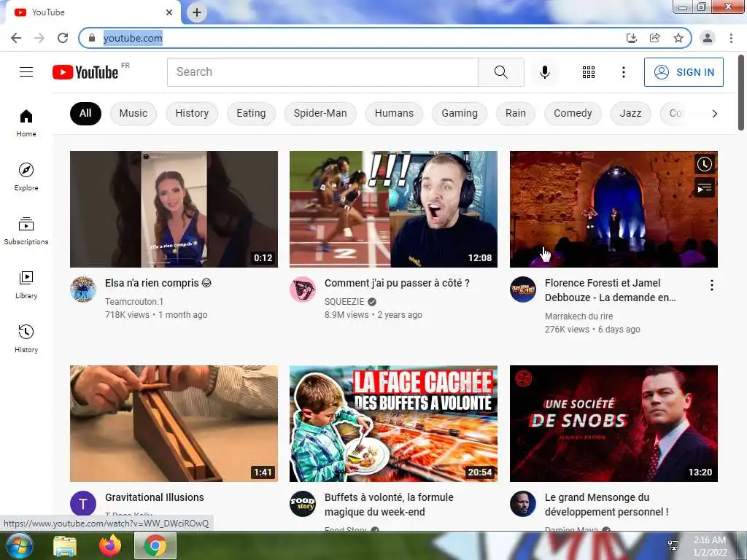Click the YouTube logo
This screenshot has width=747, height=560.
86,72
